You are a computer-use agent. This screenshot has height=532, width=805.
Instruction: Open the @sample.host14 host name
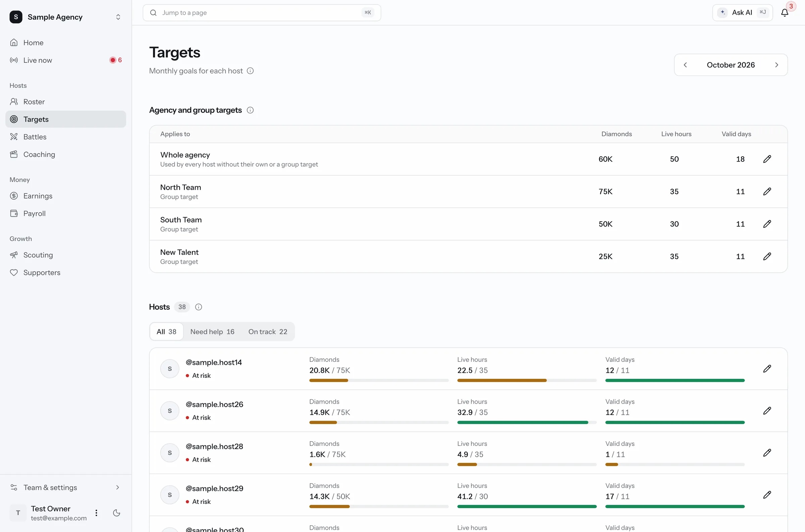[x=213, y=362]
